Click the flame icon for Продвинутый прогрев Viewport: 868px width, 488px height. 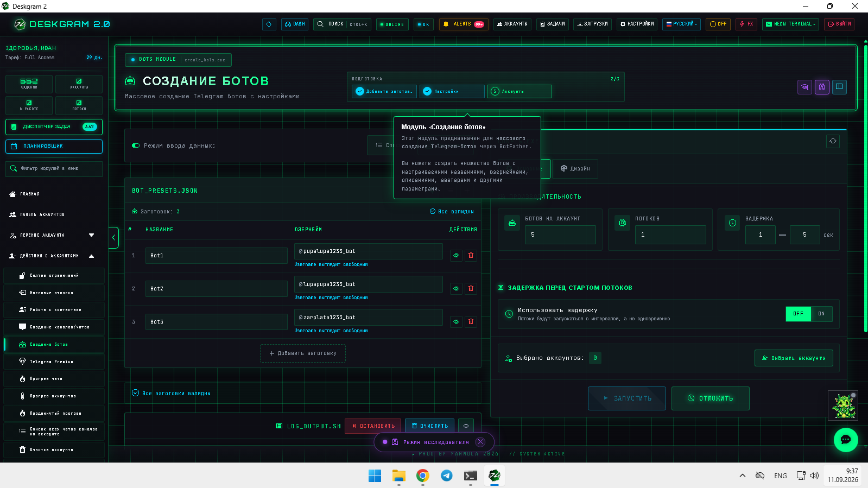pyautogui.click(x=22, y=413)
